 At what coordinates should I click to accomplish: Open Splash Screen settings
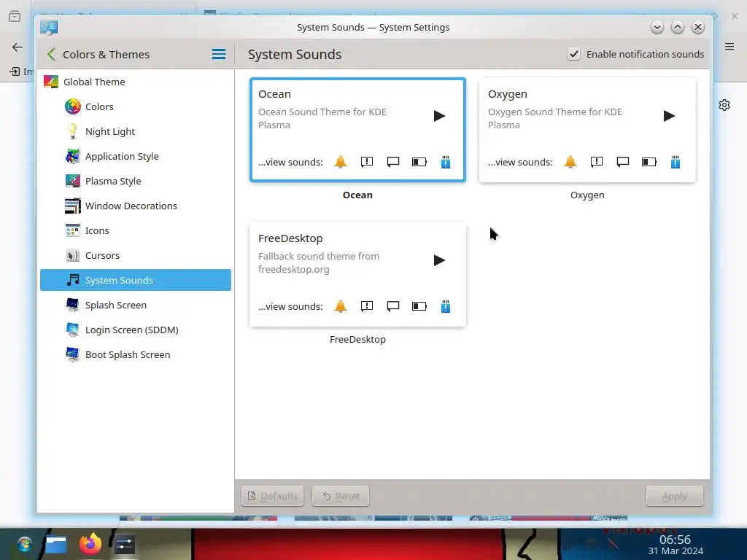(x=135, y=305)
